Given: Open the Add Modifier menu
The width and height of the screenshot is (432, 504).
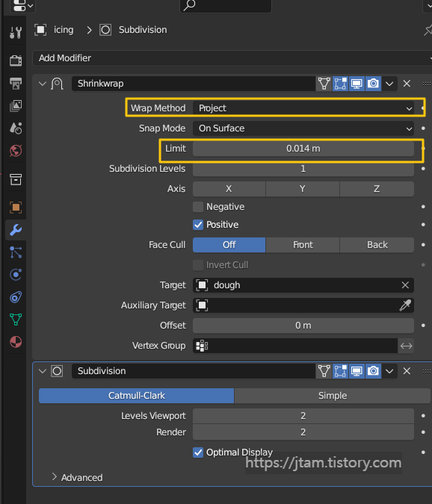Looking at the screenshot, I should coord(232,58).
